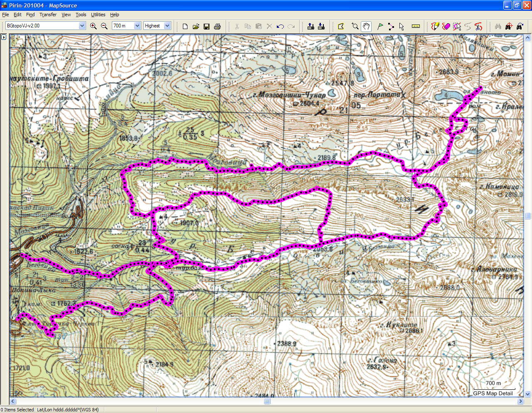The width and height of the screenshot is (532, 413).
Task: Click the Lat/Lon hddd.ddddd°(WGS 84) status field
Action: point(68,410)
